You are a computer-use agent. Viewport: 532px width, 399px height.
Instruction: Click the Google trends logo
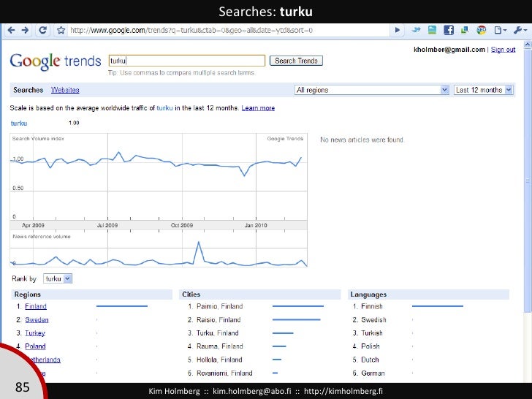(56, 61)
